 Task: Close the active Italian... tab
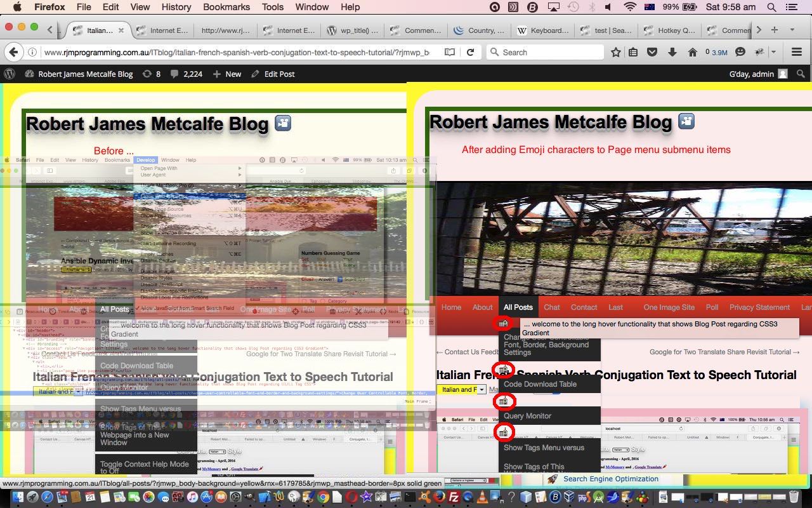(x=121, y=30)
